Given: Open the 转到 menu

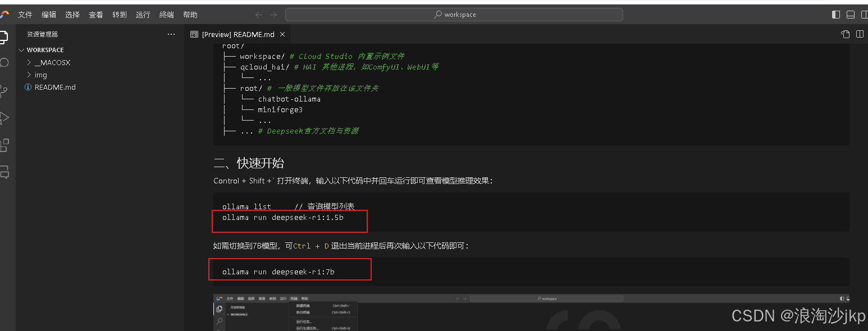Looking at the screenshot, I should pyautogui.click(x=120, y=15).
